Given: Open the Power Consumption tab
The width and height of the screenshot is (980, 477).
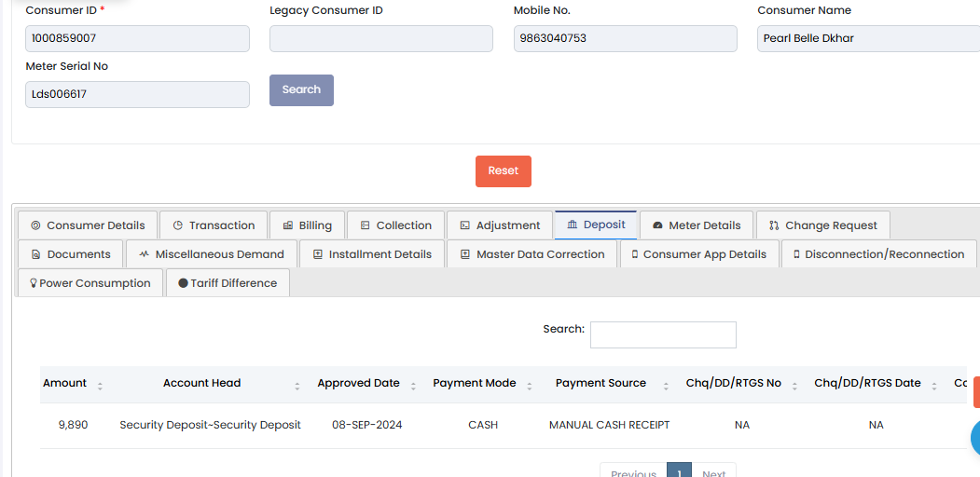Looking at the screenshot, I should click(90, 283).
